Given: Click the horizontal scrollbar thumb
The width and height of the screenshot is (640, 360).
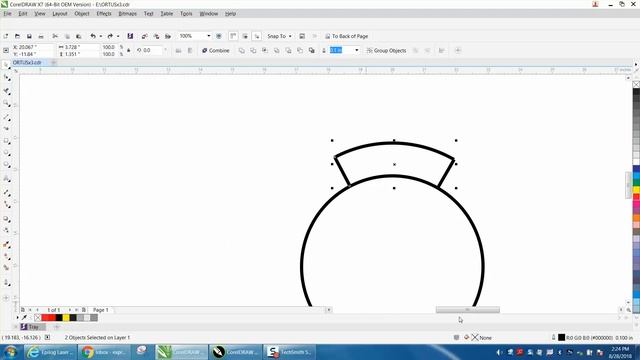Looking at the screenshot, I should coord(467,310).
